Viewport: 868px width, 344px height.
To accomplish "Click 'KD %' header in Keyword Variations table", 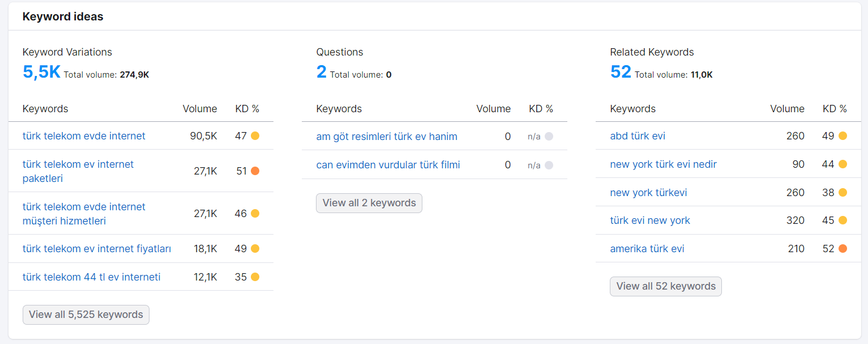I will 247,109.
